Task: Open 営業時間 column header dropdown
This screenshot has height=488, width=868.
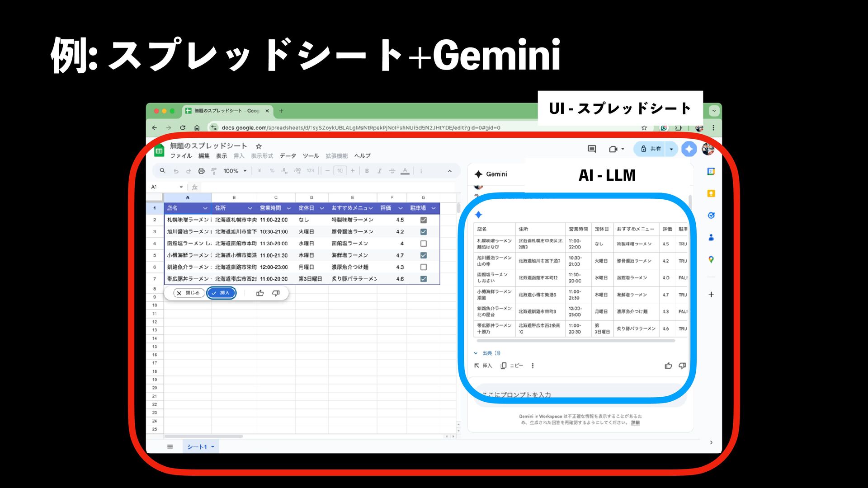Action: coord(289,208)
